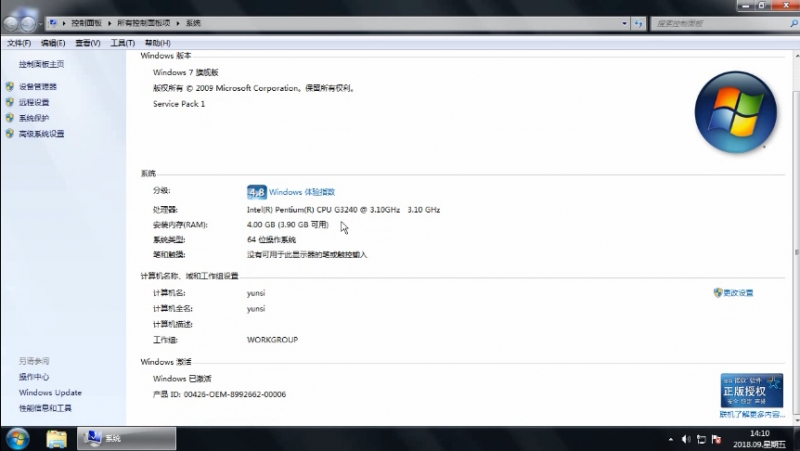Click the WORKGROUP value
800x451 pixels.
(272, 340)
